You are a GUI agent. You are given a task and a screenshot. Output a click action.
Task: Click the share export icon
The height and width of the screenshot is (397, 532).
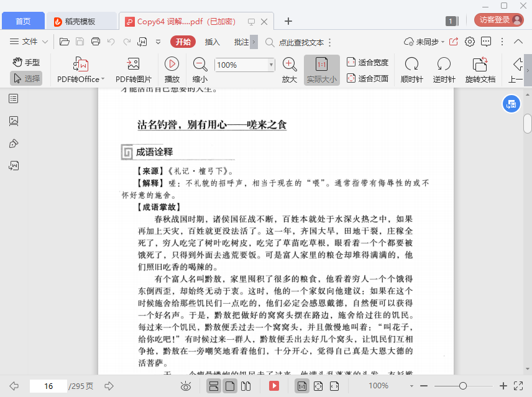pyautogui.click(x=454, y=42)
